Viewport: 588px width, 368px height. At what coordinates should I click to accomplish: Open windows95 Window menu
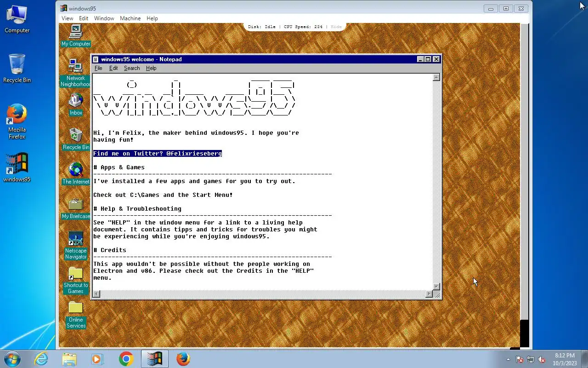104,18
